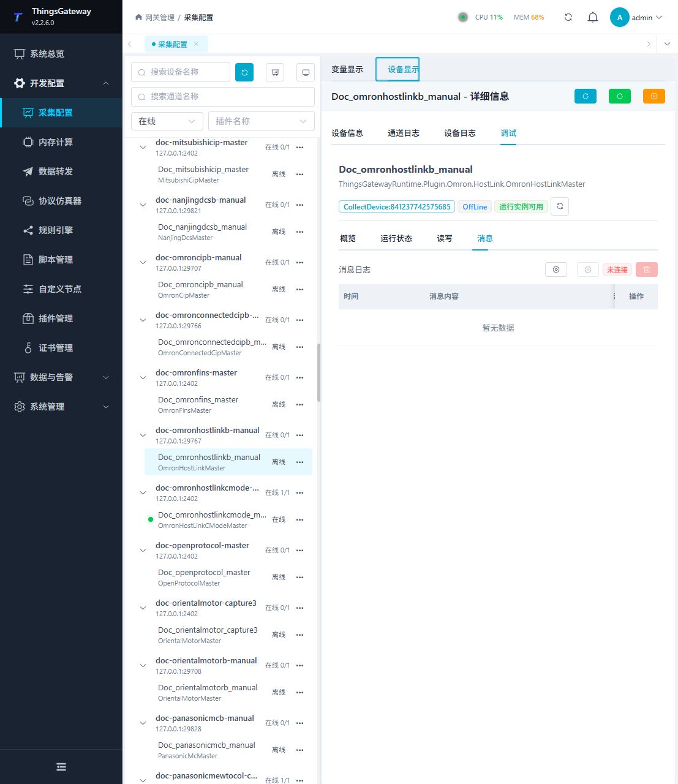Screen dimensions: 678x784
Task: Collapse the 开发配置 sidebar group
Action: click(61, 83)
